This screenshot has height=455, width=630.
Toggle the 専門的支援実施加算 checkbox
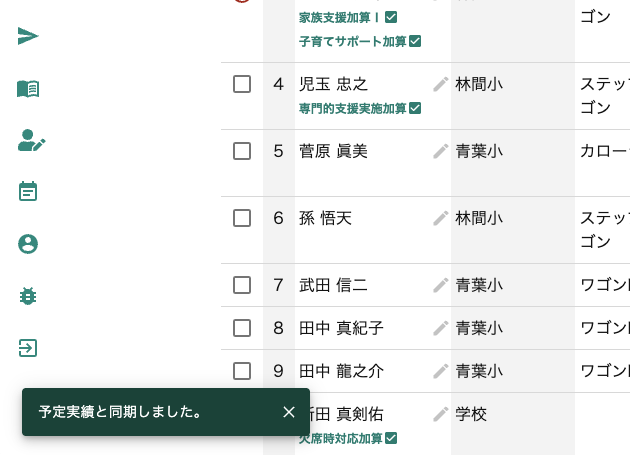[415, 109]
